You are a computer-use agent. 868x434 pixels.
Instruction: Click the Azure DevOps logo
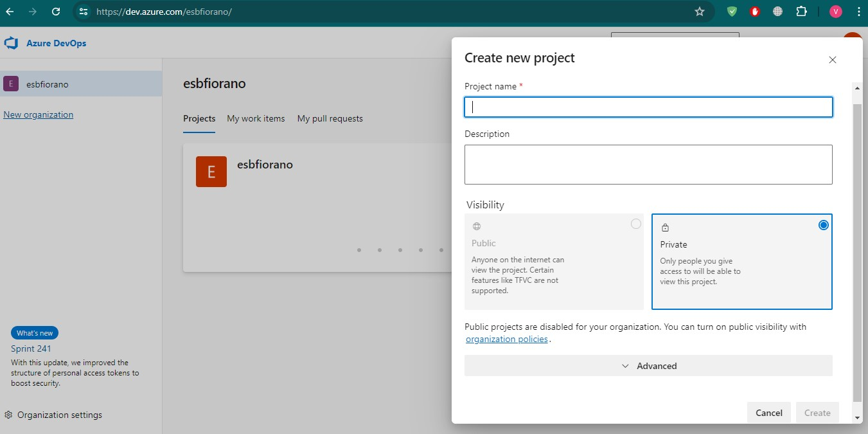[11, 43]
